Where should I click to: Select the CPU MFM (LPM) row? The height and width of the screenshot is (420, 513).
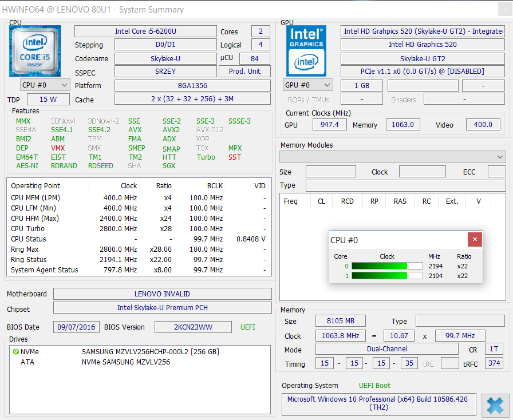point(139,198)
